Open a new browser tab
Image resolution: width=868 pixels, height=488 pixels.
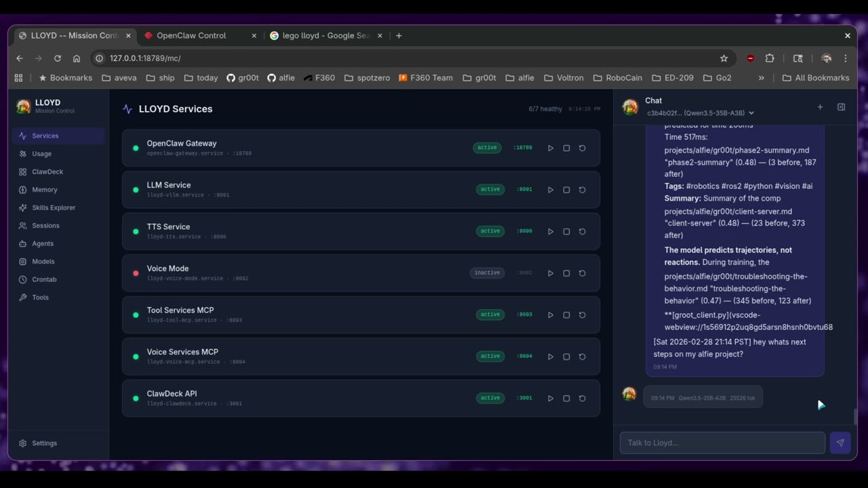pos(399,35)
